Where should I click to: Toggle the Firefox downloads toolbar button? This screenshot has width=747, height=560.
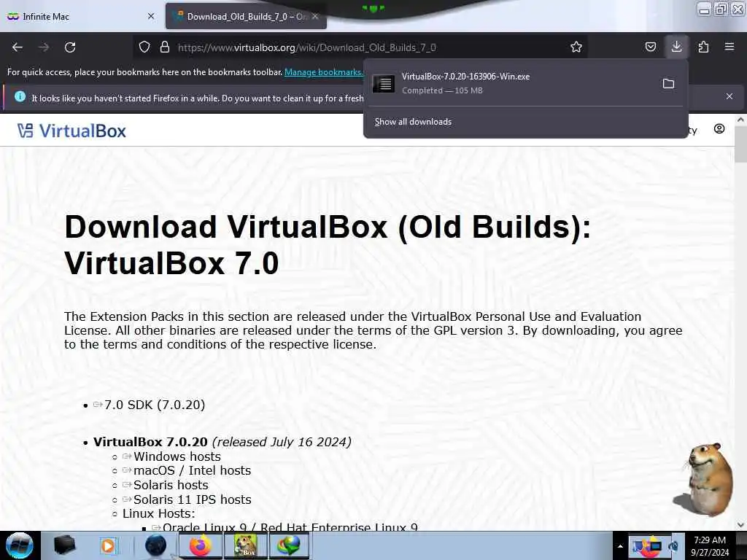[x=676, y=47]
